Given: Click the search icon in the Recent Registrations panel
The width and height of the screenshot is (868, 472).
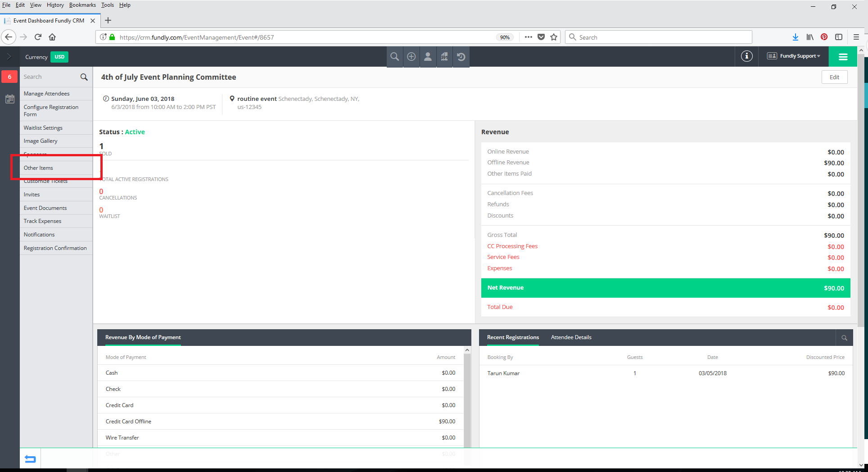Looking at the screenshot, I should [844, 338].
